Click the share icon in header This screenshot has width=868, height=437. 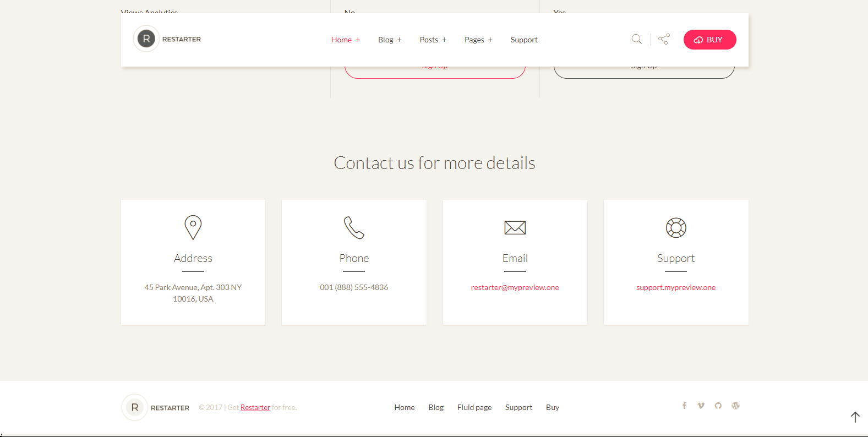click(664, 39)
